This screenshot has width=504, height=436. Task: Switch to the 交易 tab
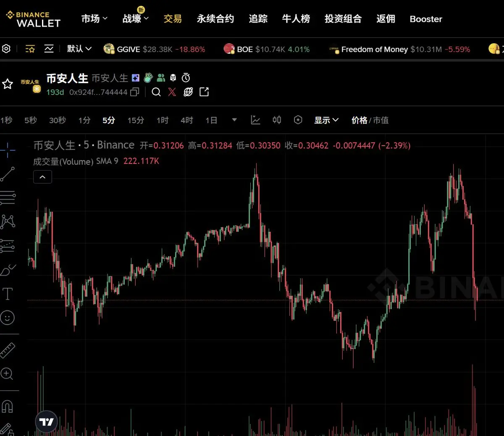[173, 19]
